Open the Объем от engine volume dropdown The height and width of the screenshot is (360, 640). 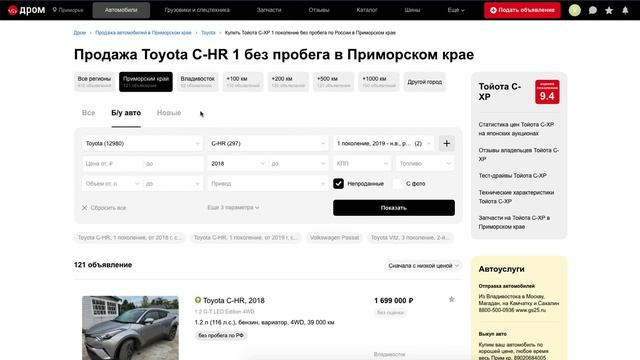pos(112,184)
